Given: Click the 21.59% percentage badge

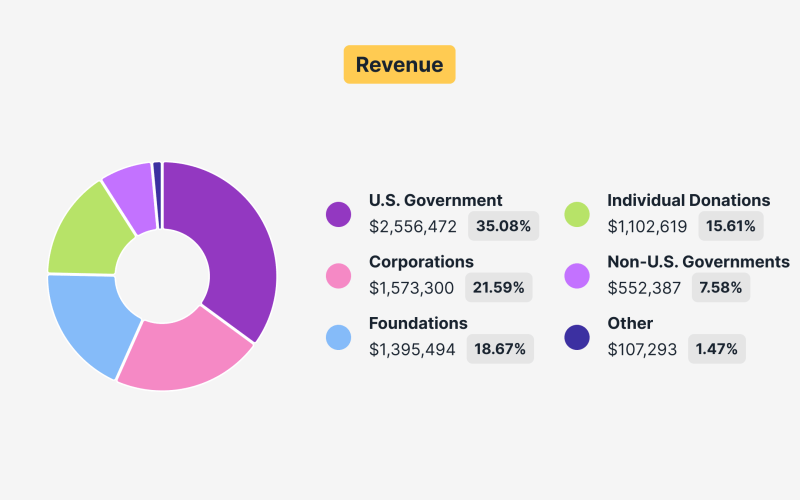Looking at the screenshot, I should tap(498, 288).
